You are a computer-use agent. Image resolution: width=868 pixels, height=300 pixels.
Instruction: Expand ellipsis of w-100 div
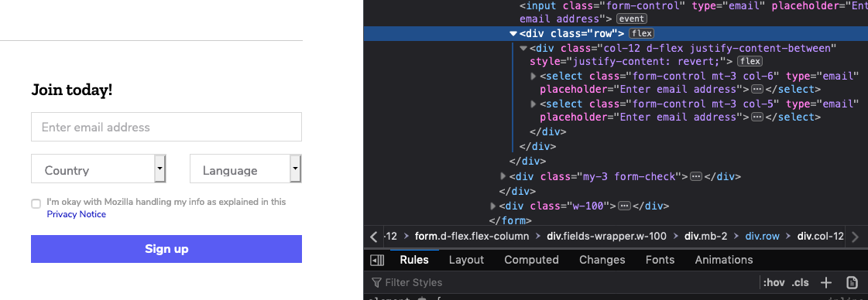pos(624,206)
